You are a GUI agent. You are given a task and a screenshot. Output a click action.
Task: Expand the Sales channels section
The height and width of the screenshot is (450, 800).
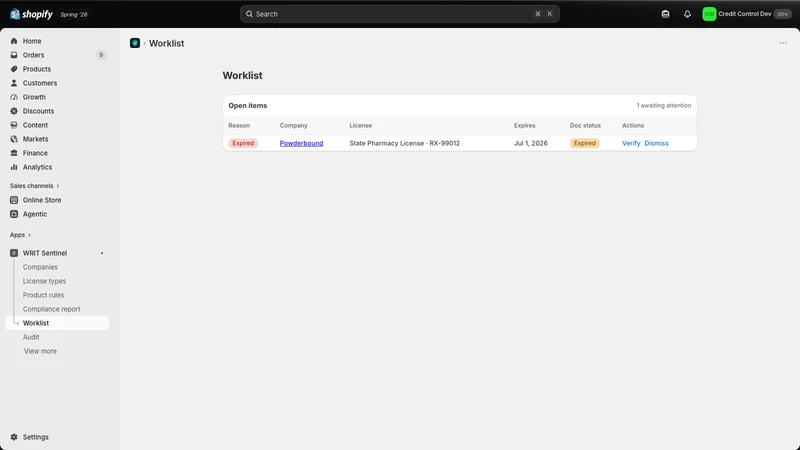click(35, 186)
